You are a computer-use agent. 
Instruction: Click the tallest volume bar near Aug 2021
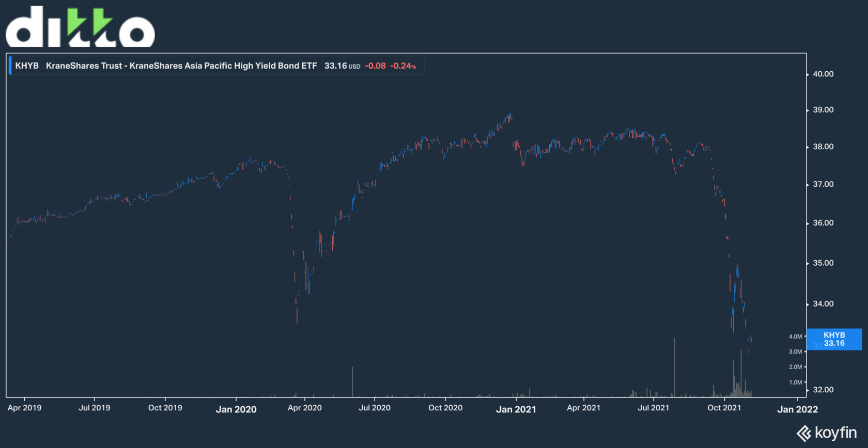[674, 367]
